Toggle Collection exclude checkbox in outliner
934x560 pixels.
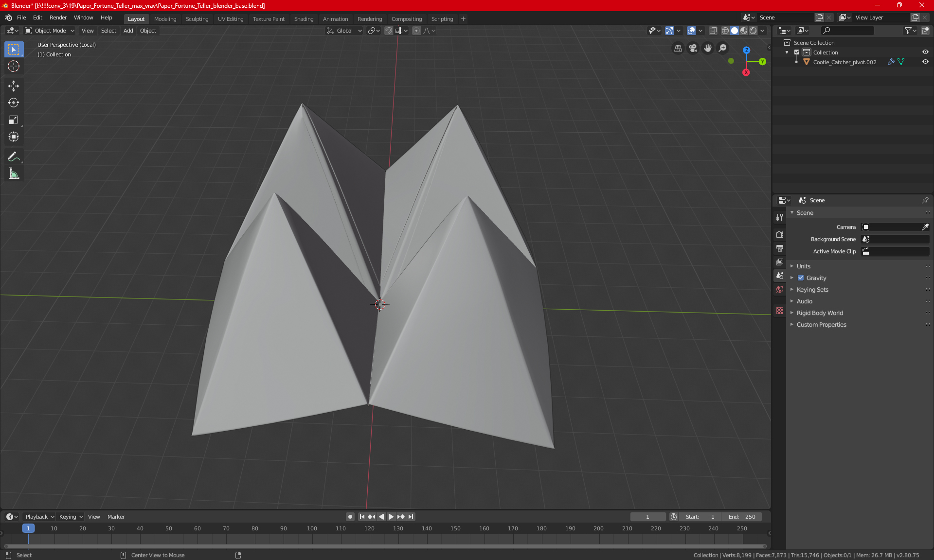797,52
